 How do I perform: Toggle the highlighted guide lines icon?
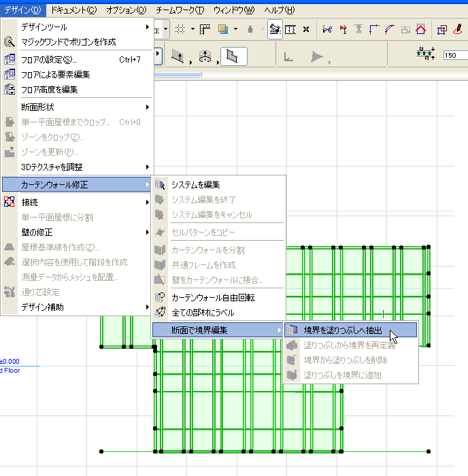coord(275,29)
